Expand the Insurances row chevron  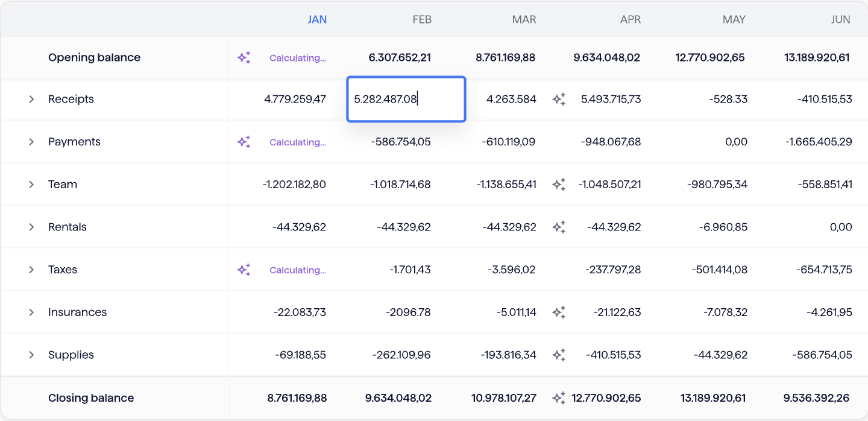tap(31, 312)
